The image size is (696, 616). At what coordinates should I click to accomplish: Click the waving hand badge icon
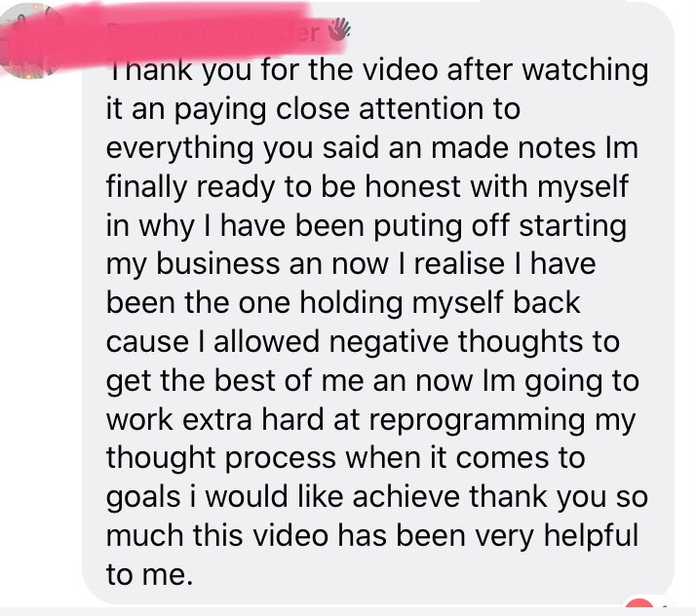click(338, 29)
